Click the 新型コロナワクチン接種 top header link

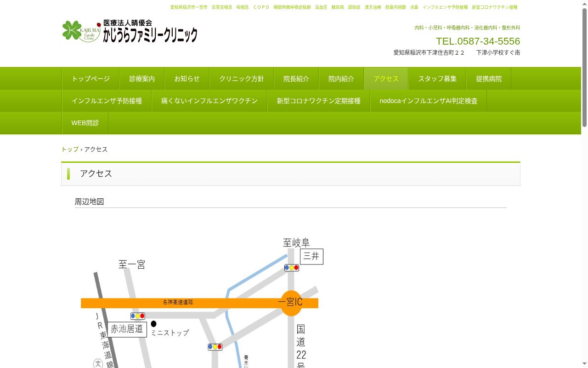[495, 7]
